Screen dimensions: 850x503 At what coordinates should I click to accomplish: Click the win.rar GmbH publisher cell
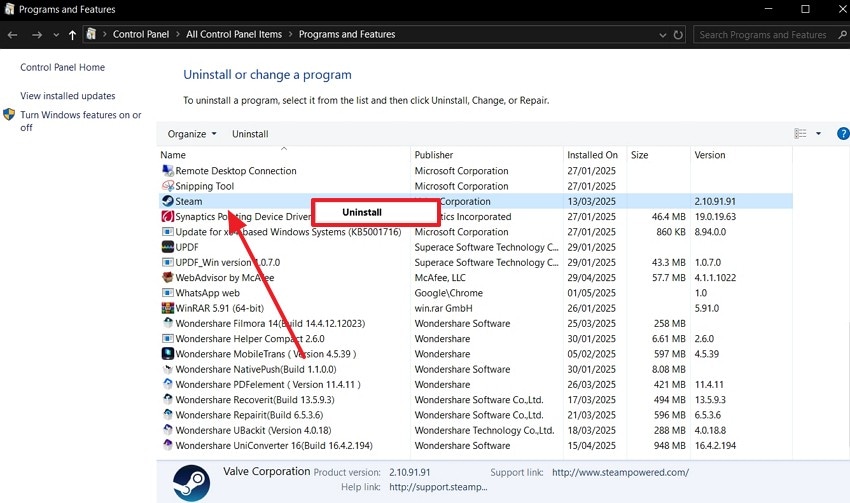tap(443, 308)
